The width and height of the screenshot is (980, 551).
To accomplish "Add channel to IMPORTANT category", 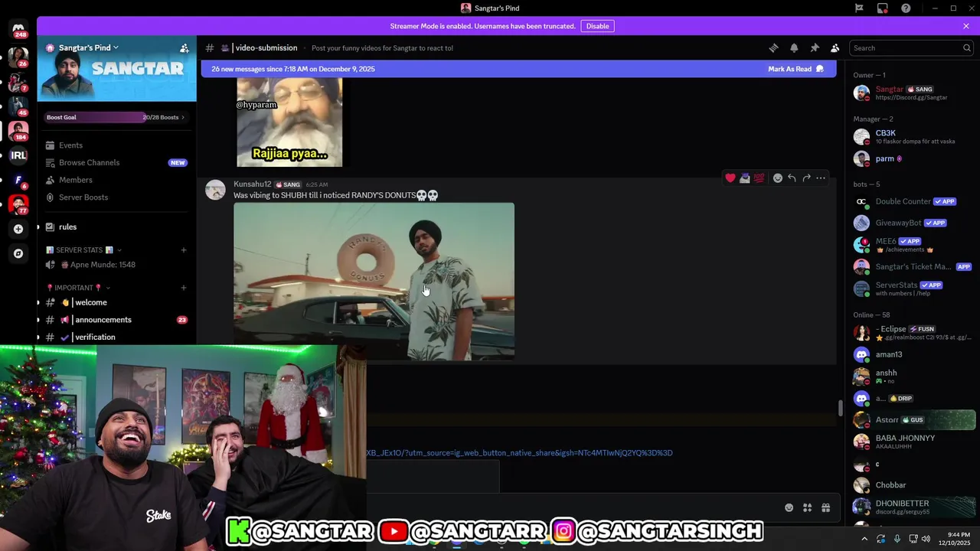I will [x=184, y=288].
